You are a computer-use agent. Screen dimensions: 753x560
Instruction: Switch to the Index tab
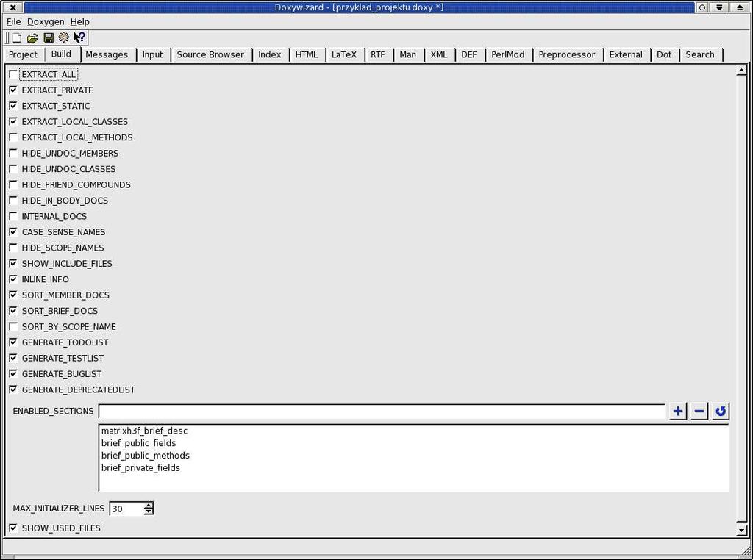click(x=270, y=54)
